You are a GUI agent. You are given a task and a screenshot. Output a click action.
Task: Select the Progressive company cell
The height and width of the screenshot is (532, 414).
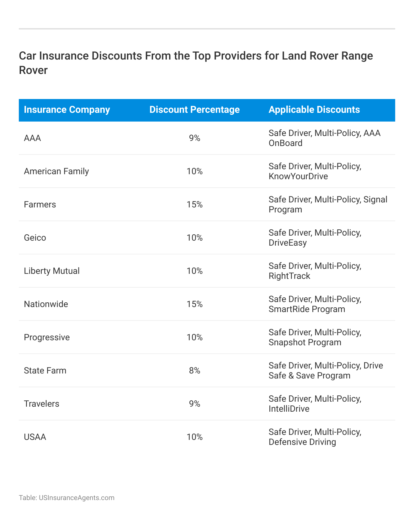(47, 337)
